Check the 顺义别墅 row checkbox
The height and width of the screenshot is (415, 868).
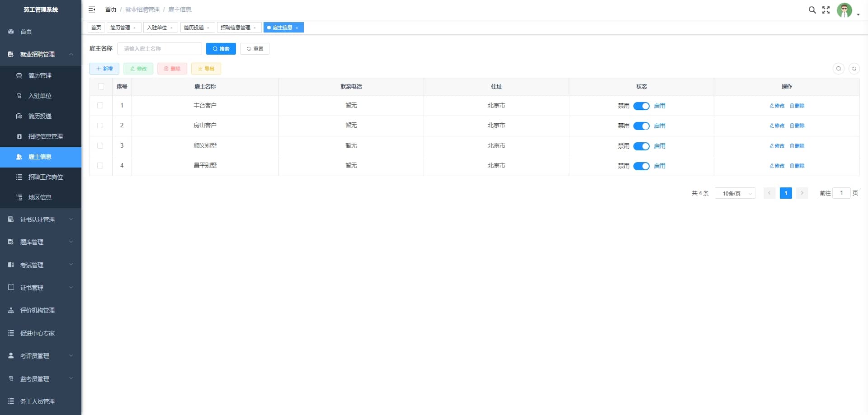(100, 146)
